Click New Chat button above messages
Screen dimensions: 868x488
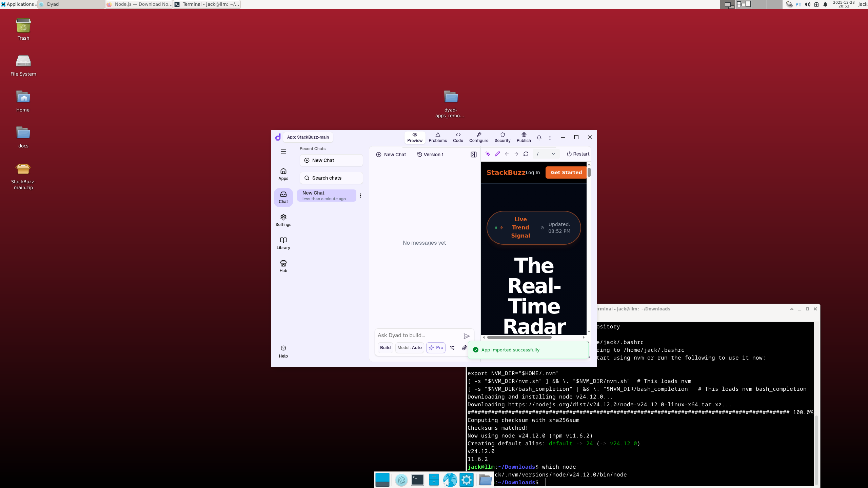(391, 155)
